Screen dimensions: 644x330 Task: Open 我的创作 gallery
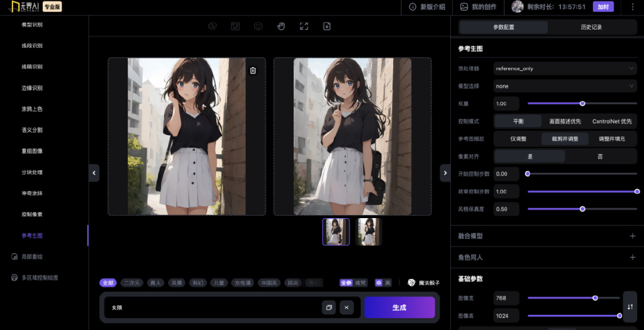coord(478,7)
